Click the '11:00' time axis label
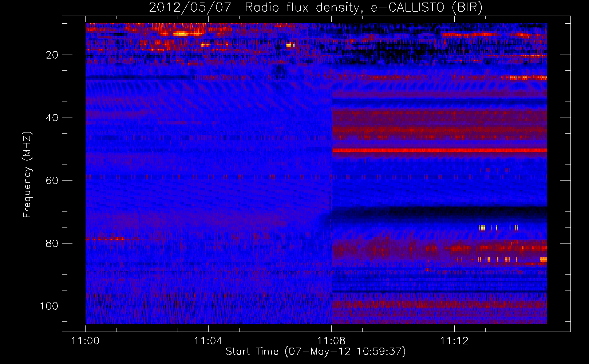The width and height of the screenshot is (589, 364). [85, 341]
